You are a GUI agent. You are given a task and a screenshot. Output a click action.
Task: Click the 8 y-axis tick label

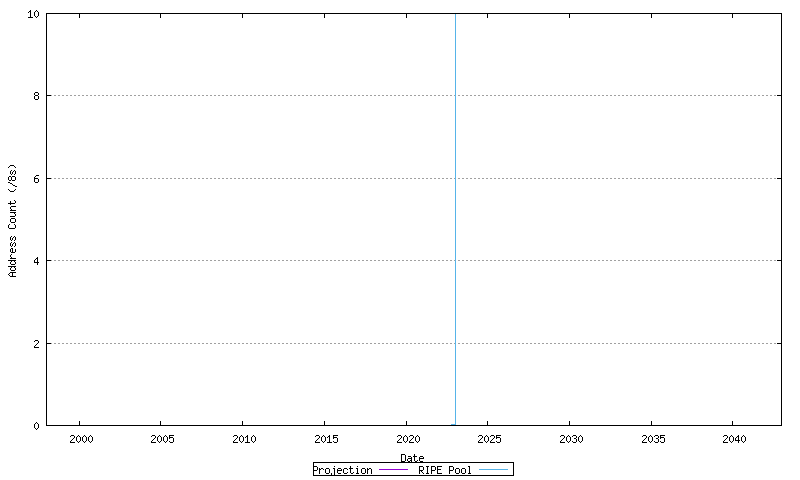[x=37, y=96]
